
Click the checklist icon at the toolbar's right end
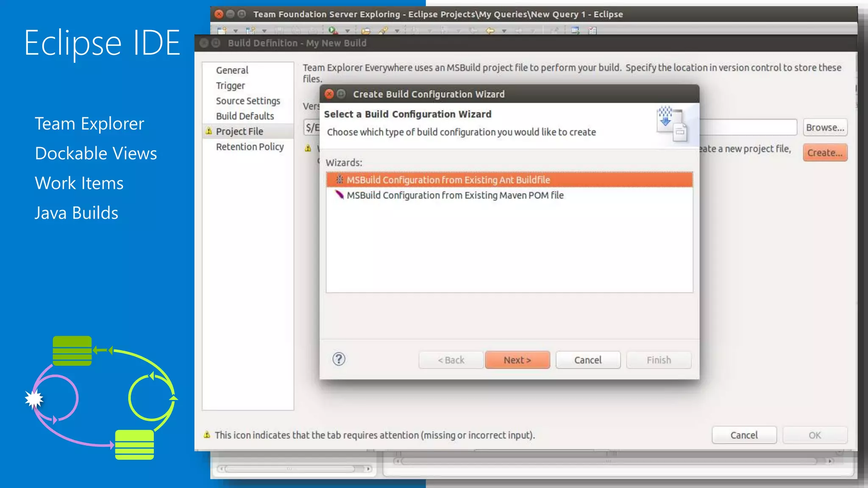(593, 30)
